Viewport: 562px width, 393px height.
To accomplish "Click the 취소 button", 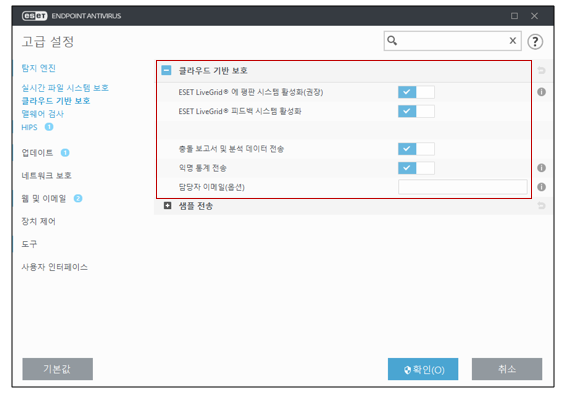I will 507,369.
